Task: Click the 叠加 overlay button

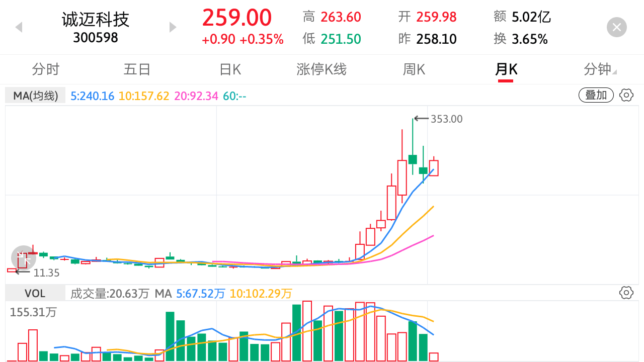Action: coord(596,95)
